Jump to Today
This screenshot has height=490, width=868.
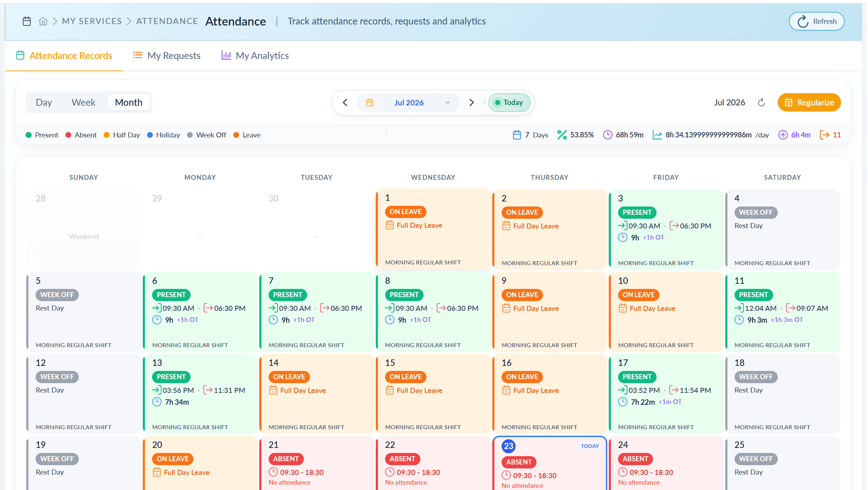click(509, 103)
